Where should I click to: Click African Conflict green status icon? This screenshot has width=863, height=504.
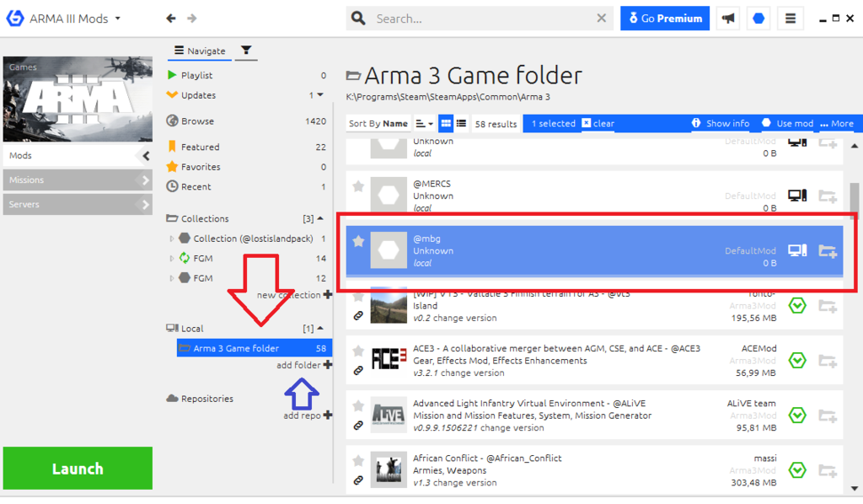click(797, 470)
